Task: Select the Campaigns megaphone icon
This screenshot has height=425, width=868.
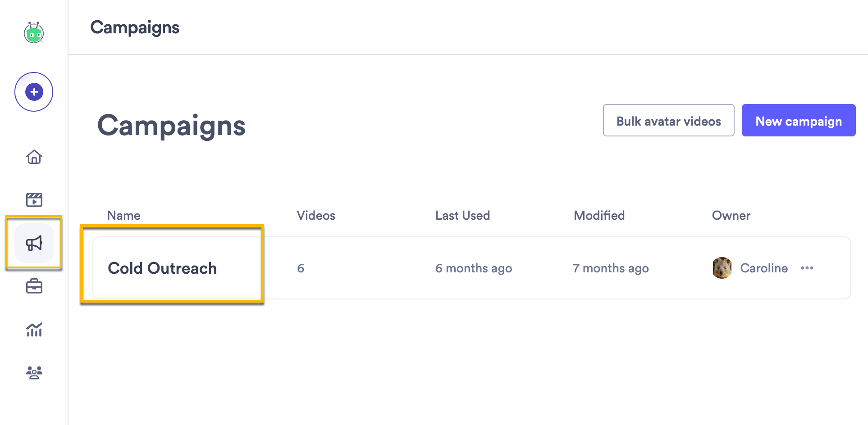Action: click(34, 243)
